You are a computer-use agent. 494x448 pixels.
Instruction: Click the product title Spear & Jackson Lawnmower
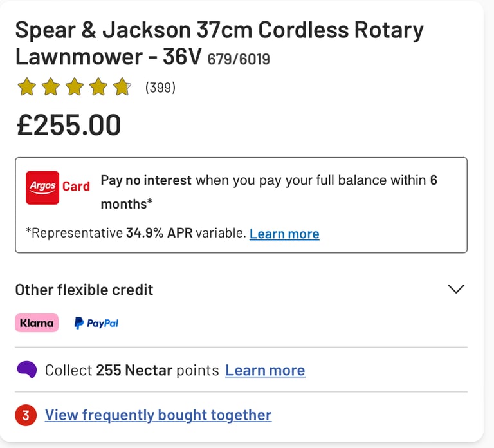(219, 43)
